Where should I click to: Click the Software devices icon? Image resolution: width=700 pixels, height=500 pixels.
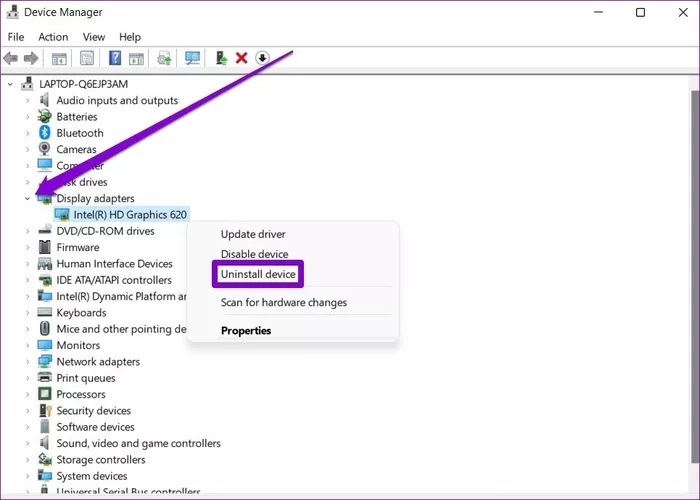44,426
